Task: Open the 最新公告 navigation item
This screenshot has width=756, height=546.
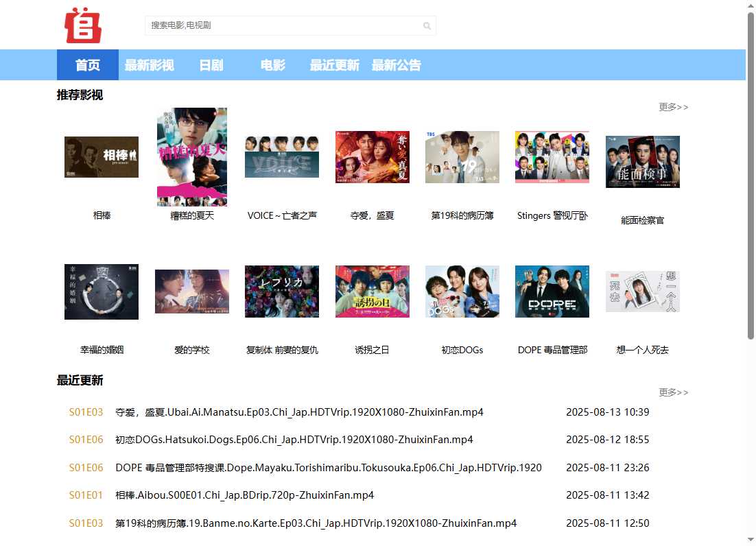Action: tap(396, 65)
